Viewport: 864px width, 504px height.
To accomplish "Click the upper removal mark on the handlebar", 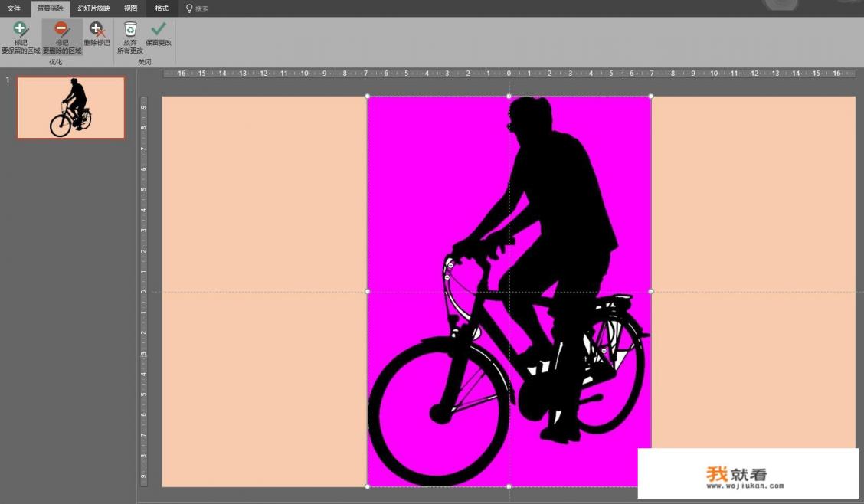I will tap(450, 266).
